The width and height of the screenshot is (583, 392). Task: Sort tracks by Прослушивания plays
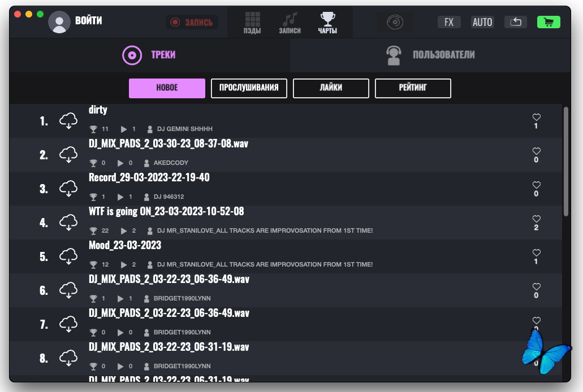pyautogui.click(x=249, y=88)
